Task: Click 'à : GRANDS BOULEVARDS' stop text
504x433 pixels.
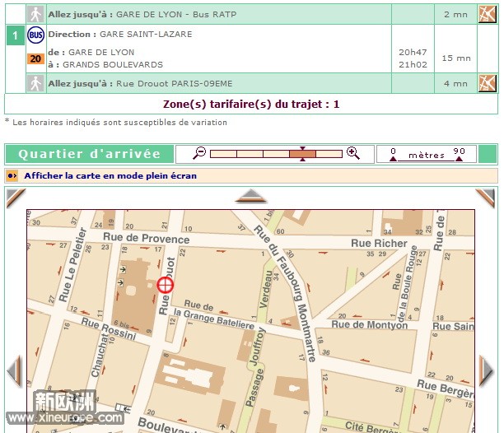Action: (x=105, y=64)
